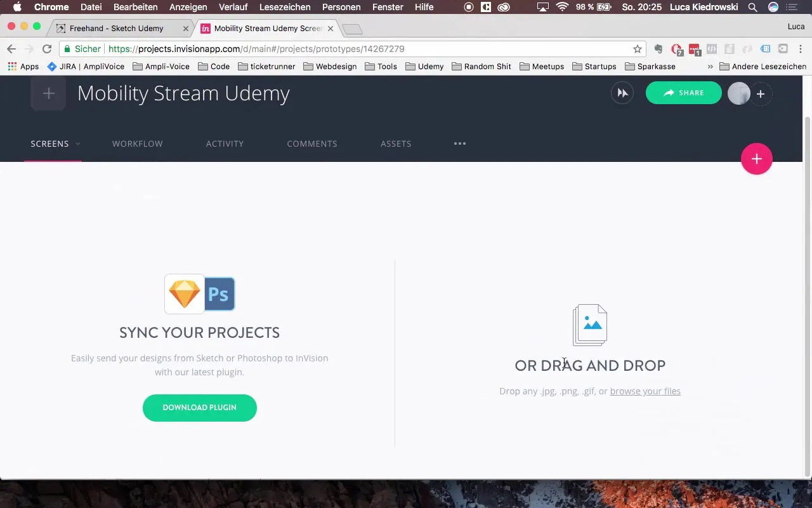Open Chrome's three-dot menu

[801, 49]
